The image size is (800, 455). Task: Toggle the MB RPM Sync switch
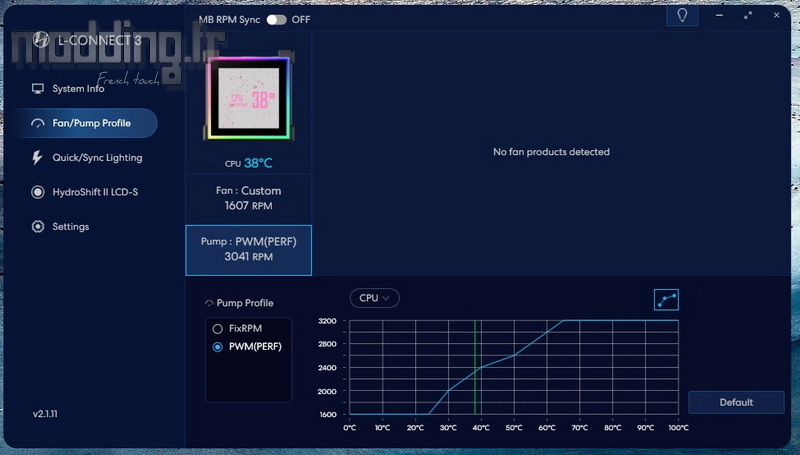tap(276, 19)
